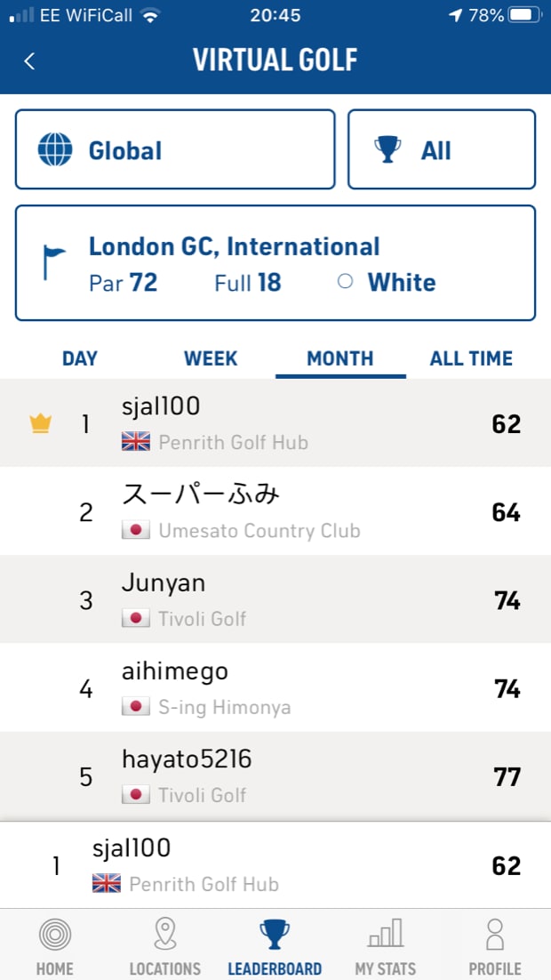Tap UK flag beside Penrith Golf Hub in rank 1 row
Viewport: 551px width, 980px height.
[x=136, y=442]
